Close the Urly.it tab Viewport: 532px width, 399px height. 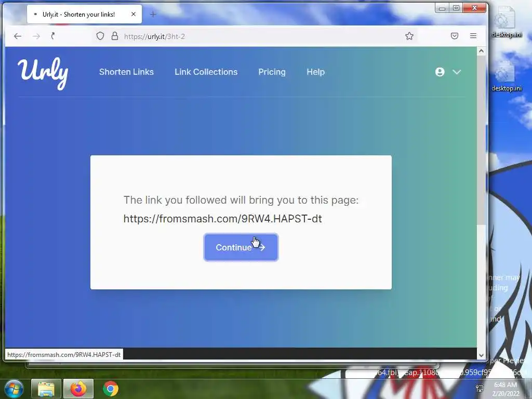[134, 14]
